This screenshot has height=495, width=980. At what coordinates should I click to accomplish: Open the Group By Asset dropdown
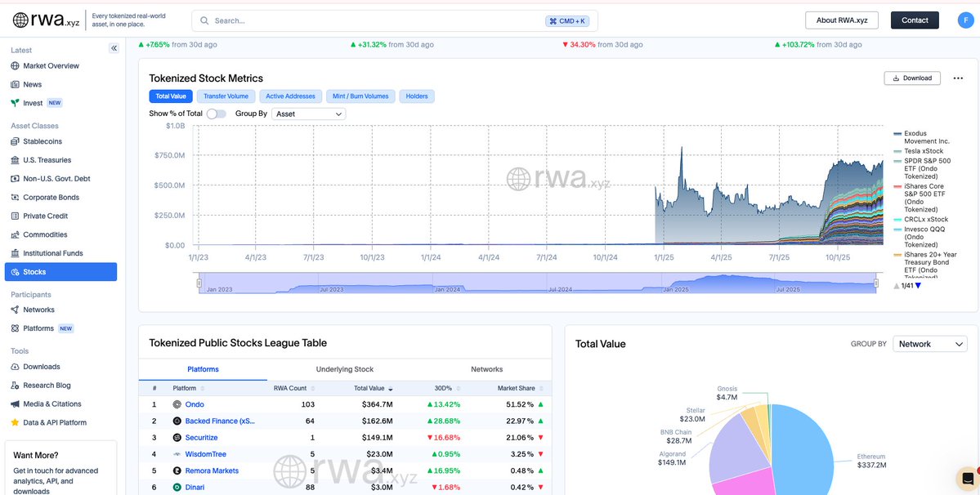pos(309,114)
